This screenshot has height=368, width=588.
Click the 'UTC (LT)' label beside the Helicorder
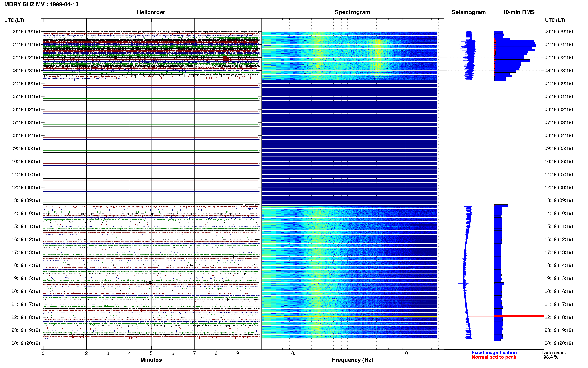coord(14,20)
